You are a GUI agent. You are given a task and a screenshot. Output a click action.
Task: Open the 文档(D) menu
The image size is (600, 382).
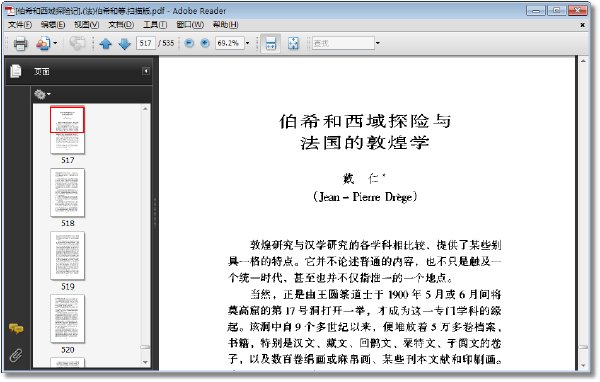point(121,25)
